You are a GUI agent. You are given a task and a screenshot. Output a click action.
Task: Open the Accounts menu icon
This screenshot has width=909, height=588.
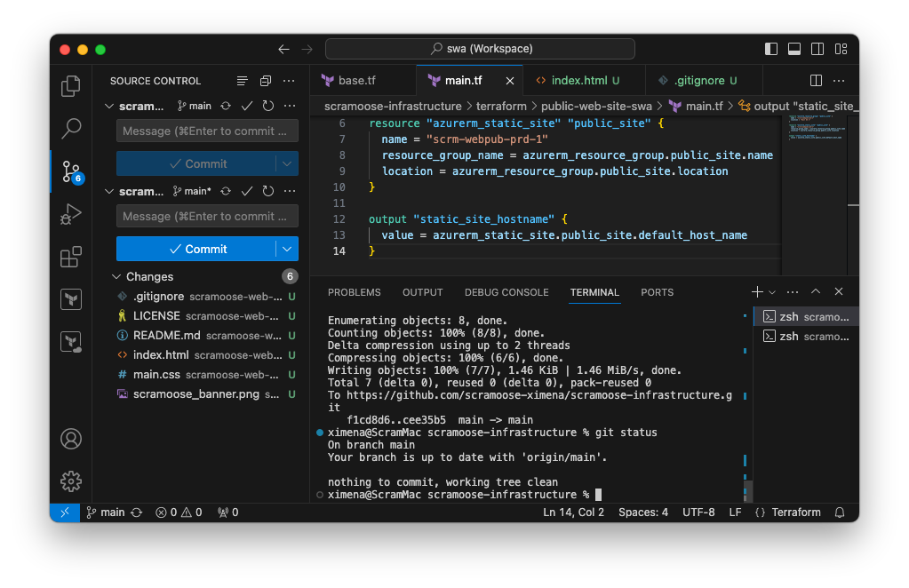click(x=71, y=439)
